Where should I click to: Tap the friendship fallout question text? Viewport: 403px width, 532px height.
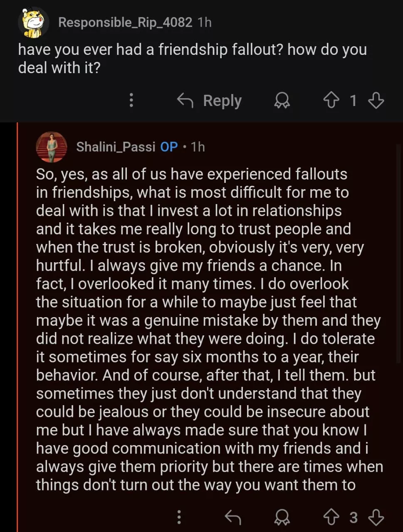click(x=192, y=58)
